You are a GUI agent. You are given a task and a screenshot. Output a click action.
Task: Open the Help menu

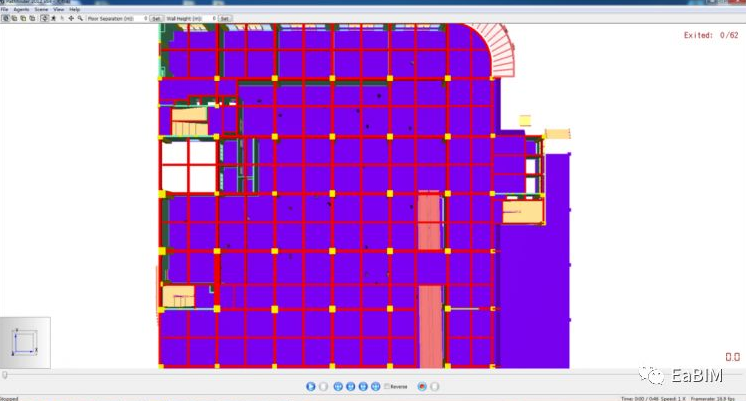click(x=74, y=10)
